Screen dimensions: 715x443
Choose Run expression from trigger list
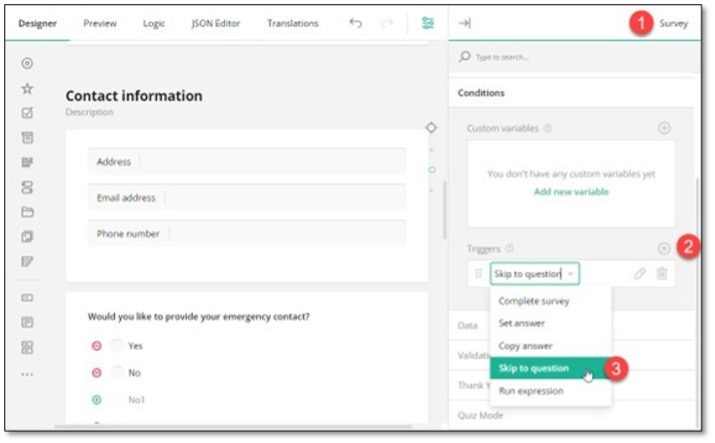point(531,391)
